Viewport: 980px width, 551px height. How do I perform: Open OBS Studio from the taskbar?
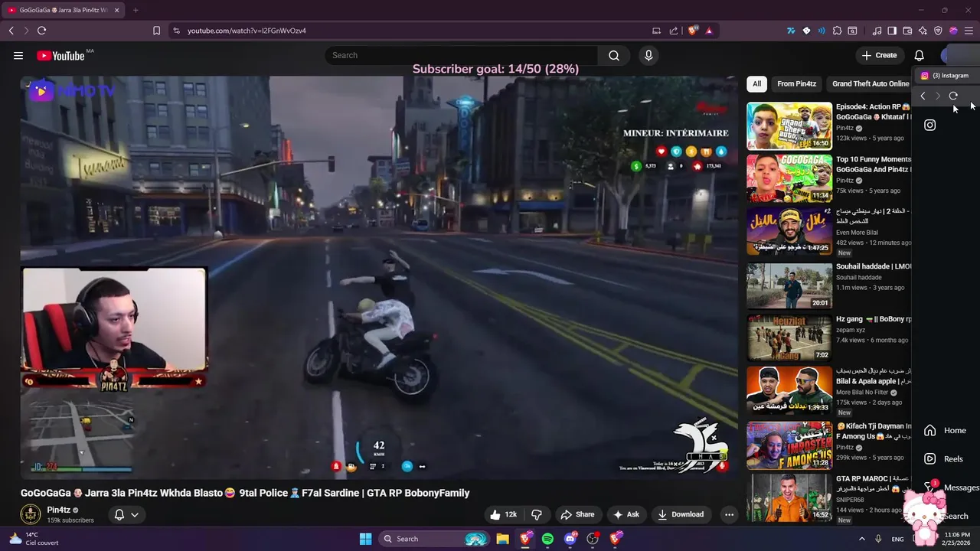(593, 539)
